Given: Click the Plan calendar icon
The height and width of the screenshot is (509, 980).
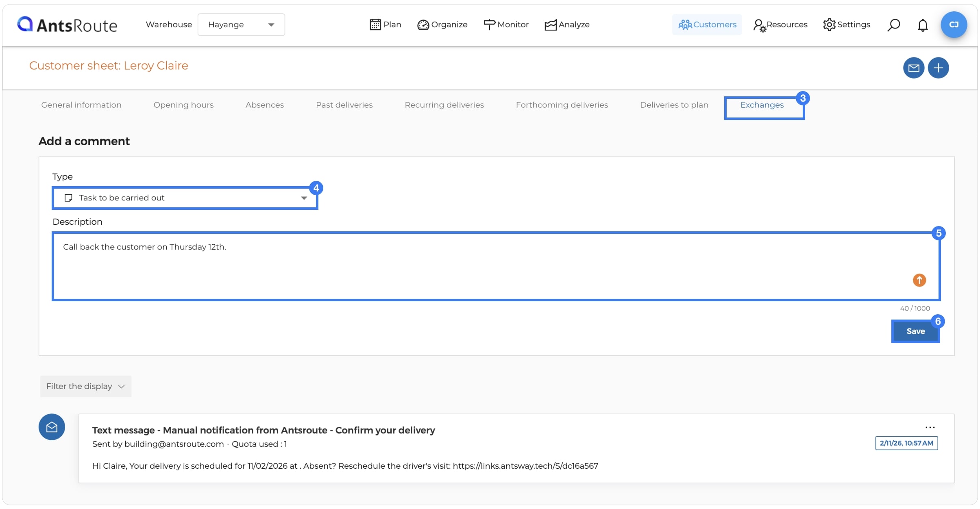Looking at the screenshot, I should pyautogui.click(x=375, y=25).
